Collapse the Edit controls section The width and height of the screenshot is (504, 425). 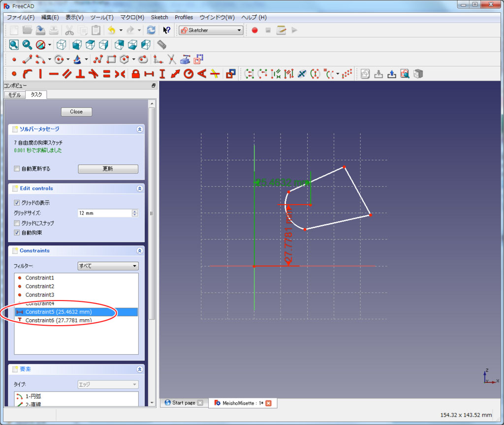coord(139,188)
